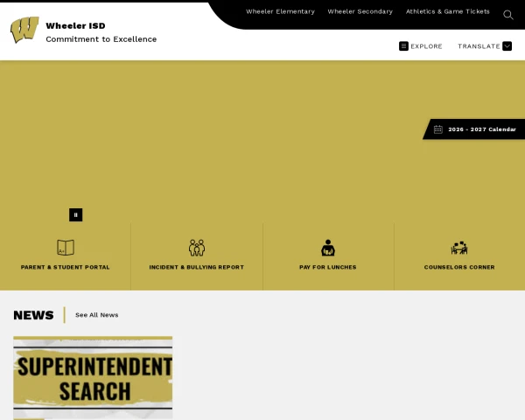Open the EXPLORE menu label
Screen dimensions: 525x420
pyautogui.click(x=426, y=46)
